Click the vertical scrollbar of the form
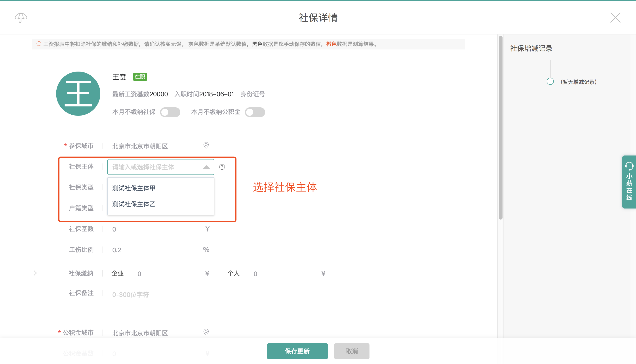This screenshot has height=364, width=636. (501, 127)
